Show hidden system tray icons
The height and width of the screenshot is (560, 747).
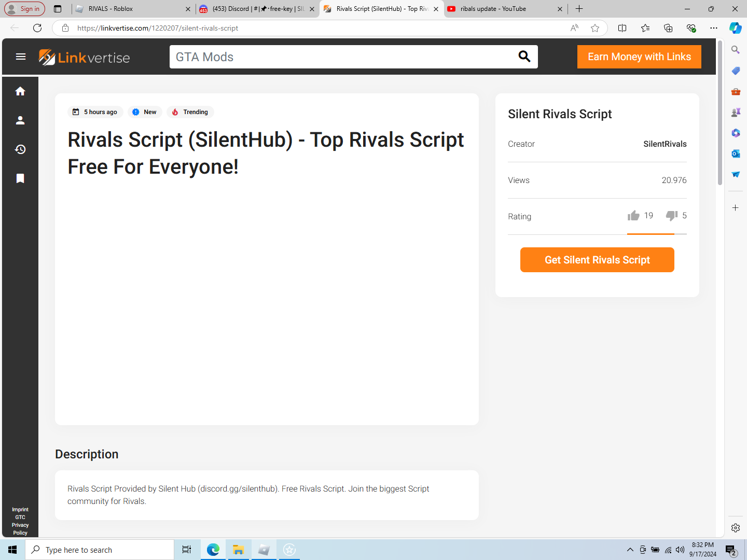pos(630,550)
